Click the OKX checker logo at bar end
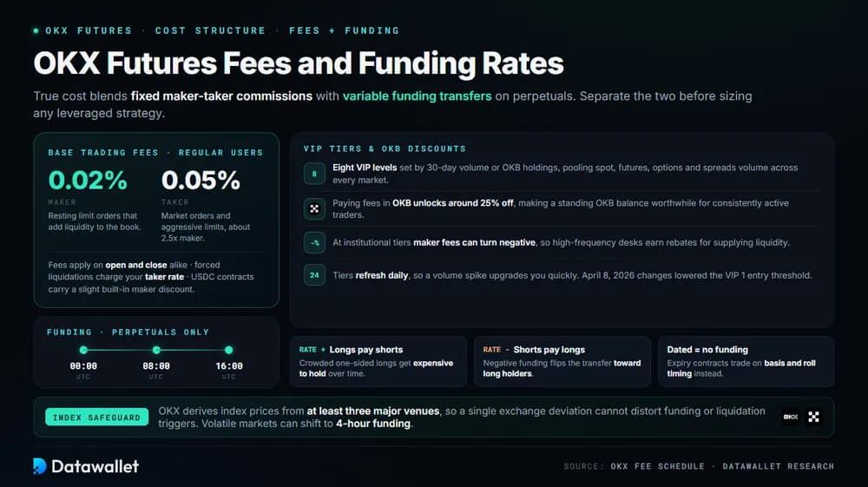 [814, 417]
